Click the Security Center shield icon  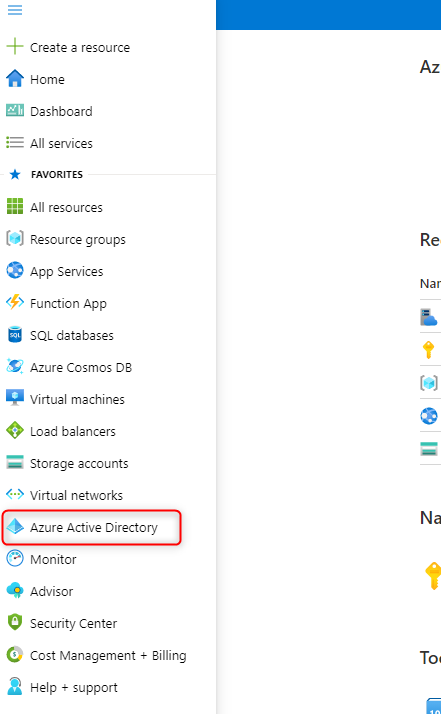pyautogui.click(x=15, y=622)
